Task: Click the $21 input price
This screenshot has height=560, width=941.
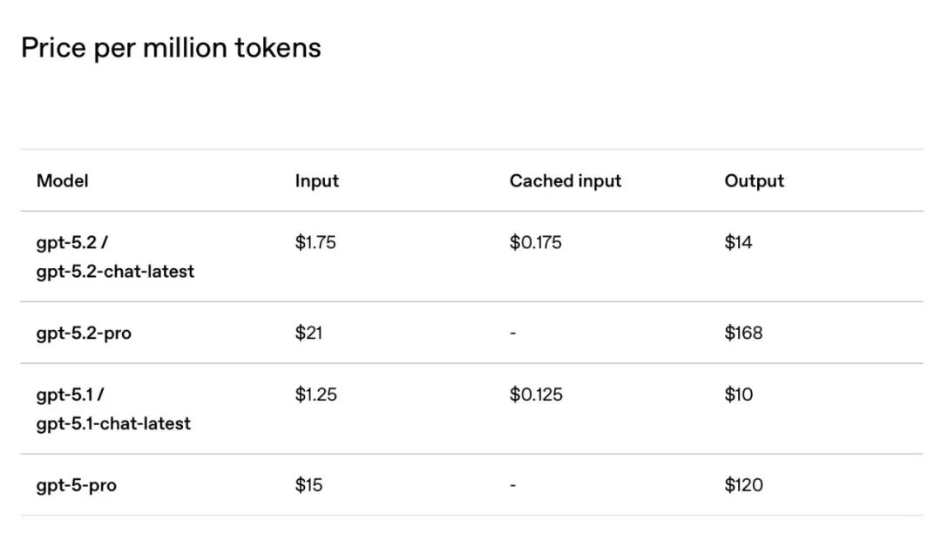Action: (x=308, y=333)
